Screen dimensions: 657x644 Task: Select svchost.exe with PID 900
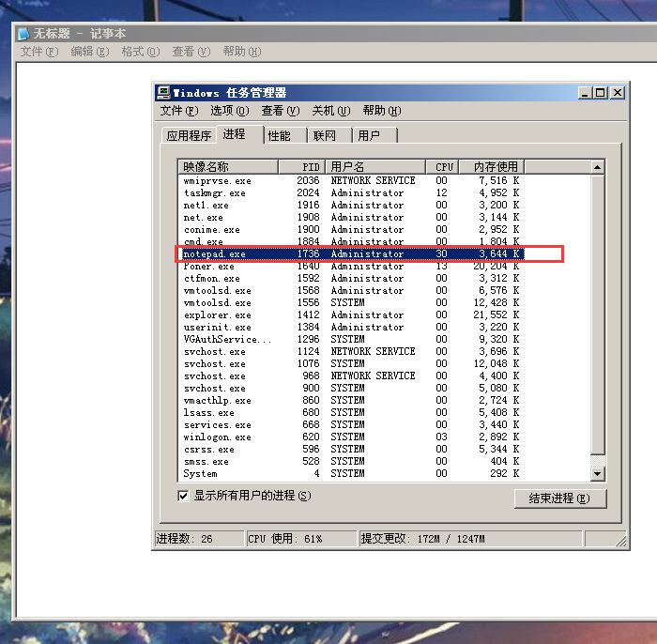click(x=352, y=388)
